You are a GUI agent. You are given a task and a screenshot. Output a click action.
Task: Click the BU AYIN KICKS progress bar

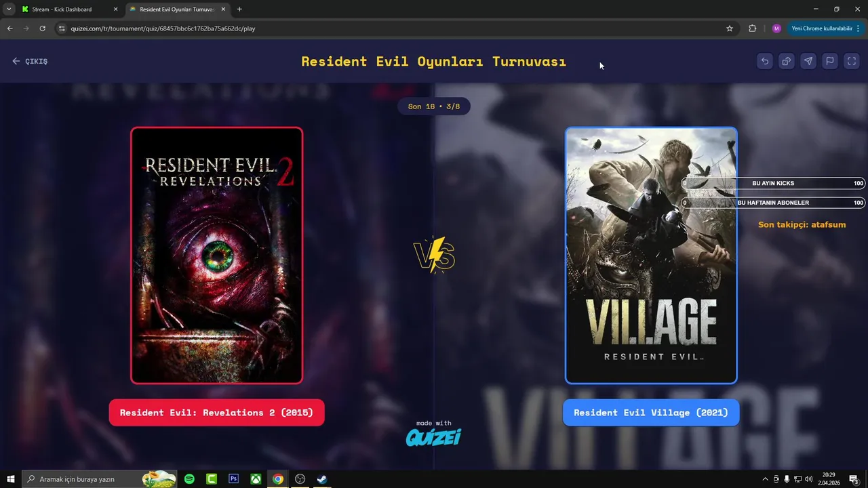click(773, 183)
